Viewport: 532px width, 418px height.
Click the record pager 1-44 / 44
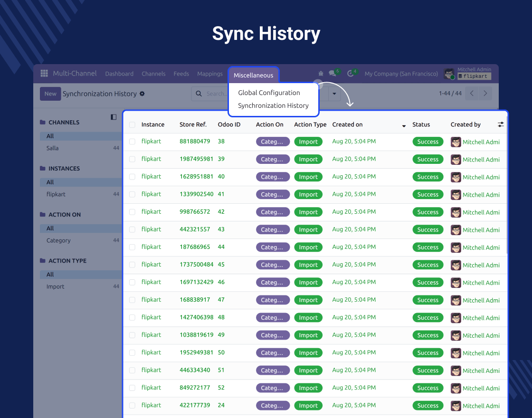tap(450, 93)
